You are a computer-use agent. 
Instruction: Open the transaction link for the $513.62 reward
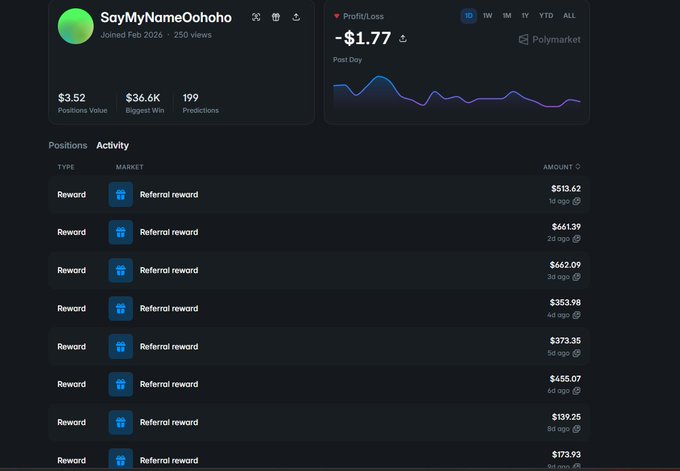(x=576, y=201)
